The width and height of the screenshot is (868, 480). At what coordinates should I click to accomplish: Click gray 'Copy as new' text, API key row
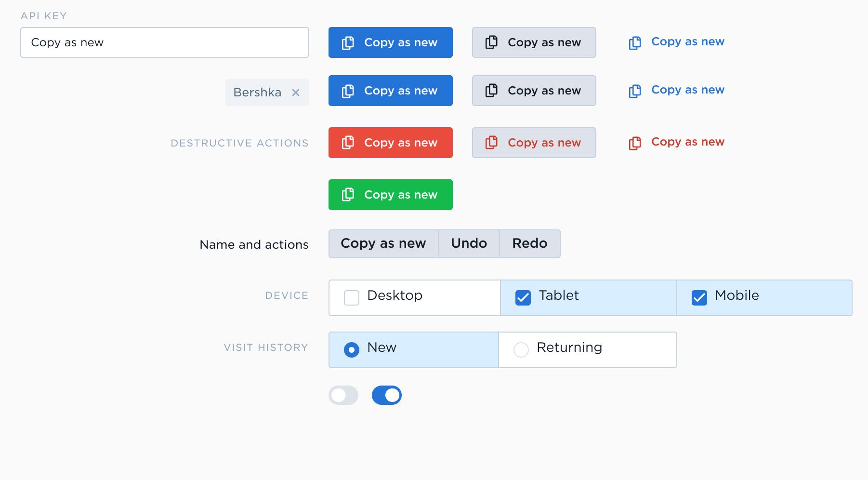[x=544, y=42]
